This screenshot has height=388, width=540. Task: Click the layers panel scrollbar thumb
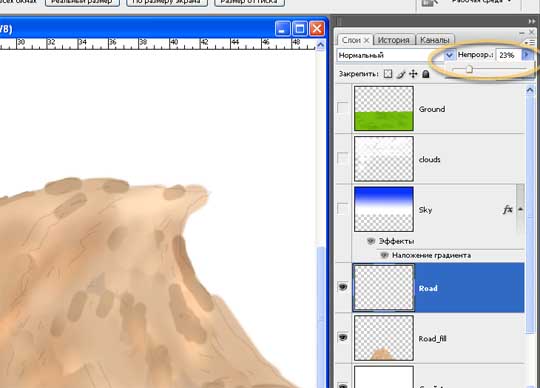(x=530, y=213)
